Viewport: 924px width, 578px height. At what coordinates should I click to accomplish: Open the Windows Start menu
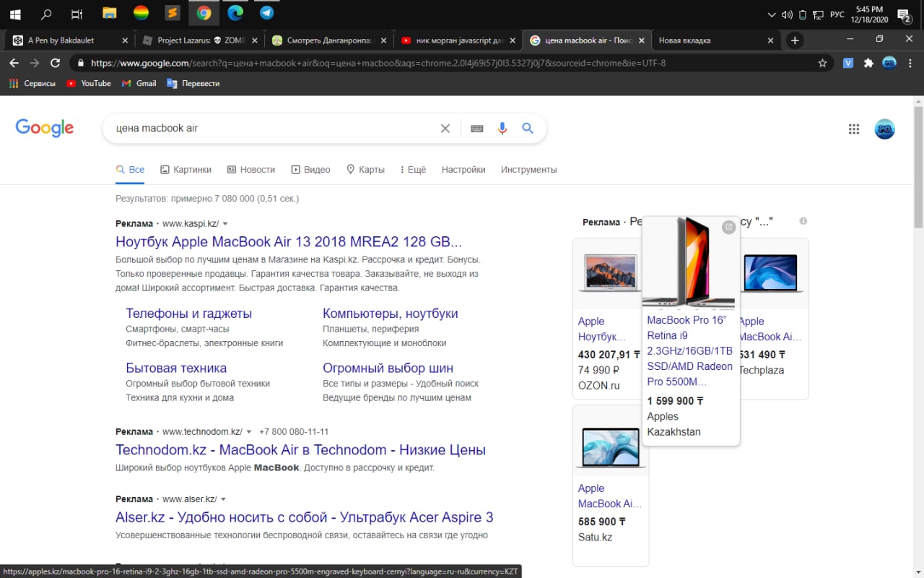pos(14,13)
